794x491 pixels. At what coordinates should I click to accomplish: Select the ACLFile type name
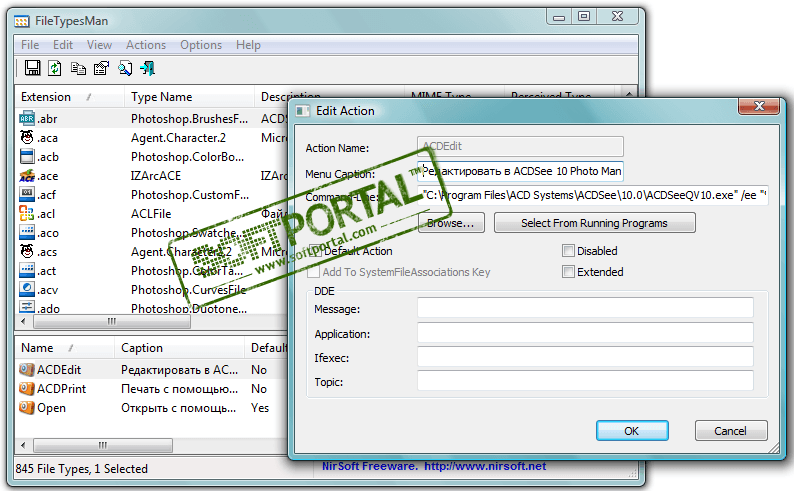(x=151, y=214)
